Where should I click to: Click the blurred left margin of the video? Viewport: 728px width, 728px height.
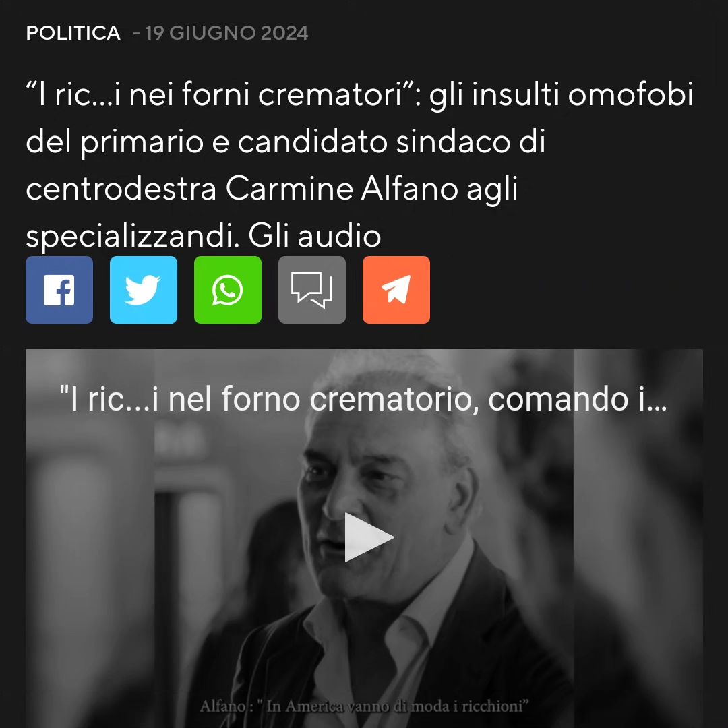point(90,539)
